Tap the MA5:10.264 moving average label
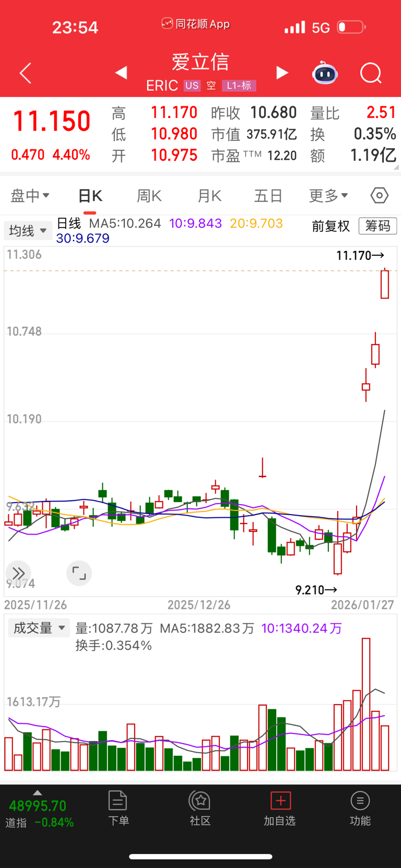Screen dimensions: 401x868 click(125, 223)
